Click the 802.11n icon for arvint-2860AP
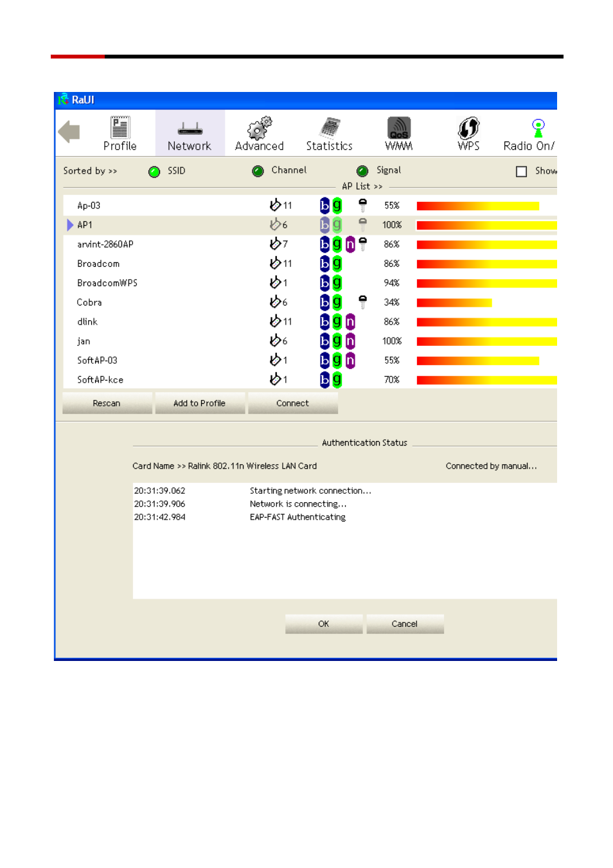 pyautogui.click(x=350, y=244)
